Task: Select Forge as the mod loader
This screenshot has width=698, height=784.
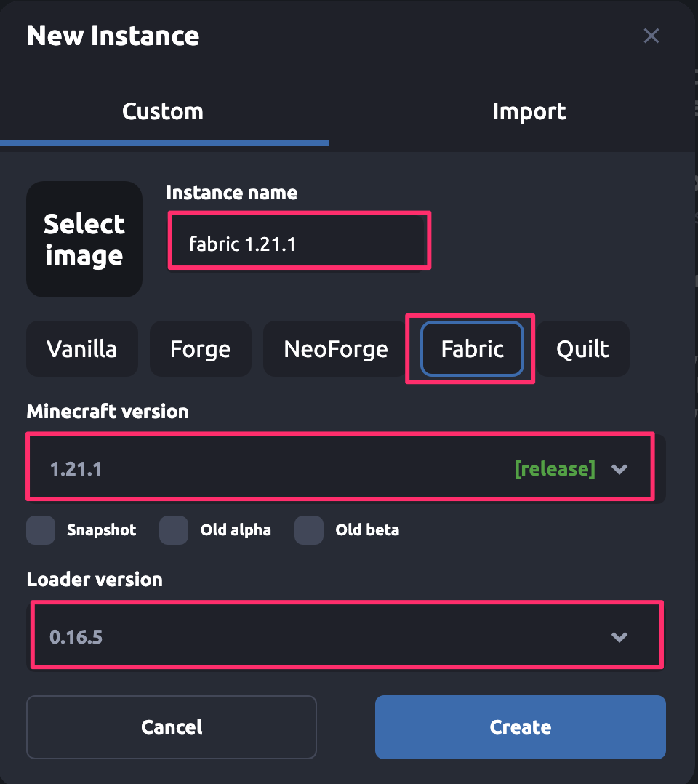Action: [x=200, y=349]
